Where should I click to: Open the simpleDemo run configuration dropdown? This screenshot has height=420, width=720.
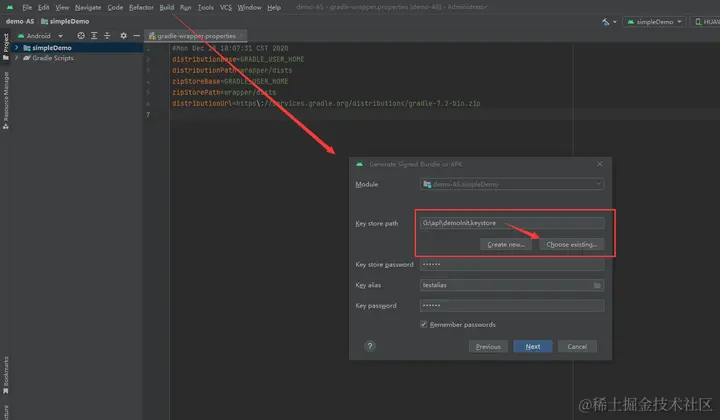(654, 22)
